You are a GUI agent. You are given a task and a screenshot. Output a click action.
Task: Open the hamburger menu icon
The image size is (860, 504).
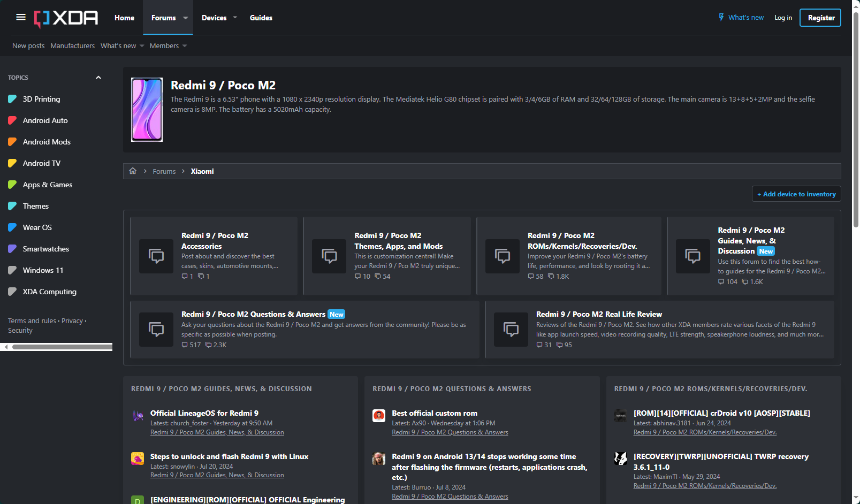click(21, 17)
